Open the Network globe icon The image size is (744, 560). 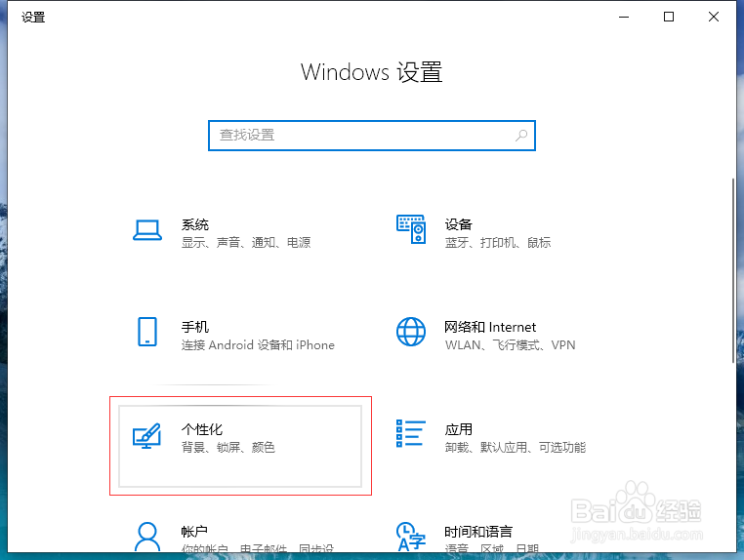point(411,332)
